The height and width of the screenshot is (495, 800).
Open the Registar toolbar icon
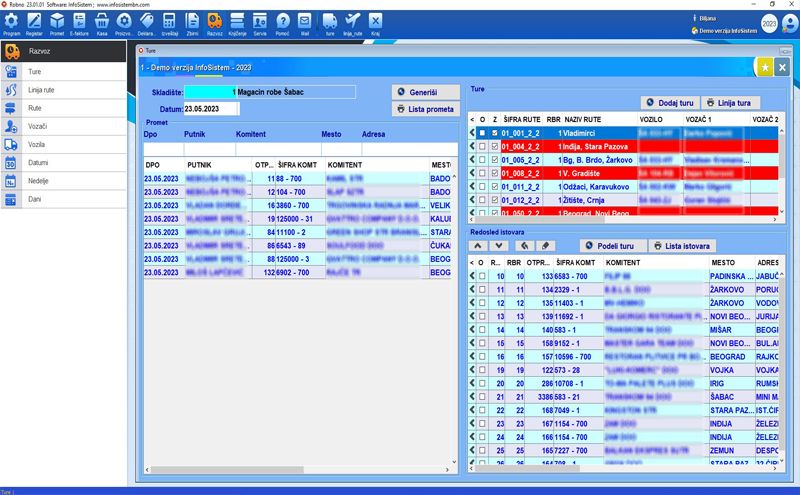click(x=34, y=24)
